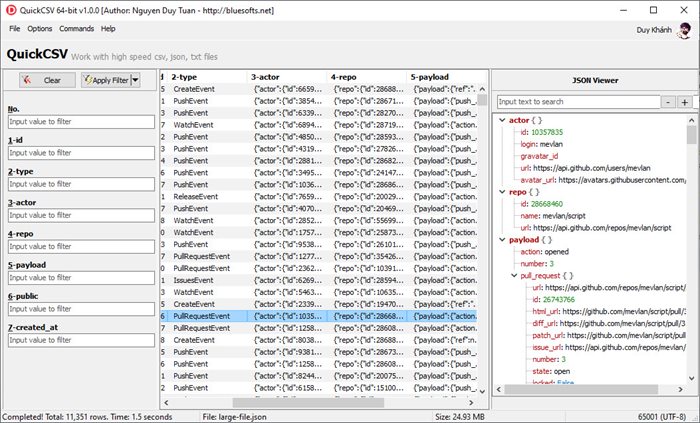Collapse the repo node in JSON tree
This screenshot has width=700, height=423.
pyautogui.click(x=502, y=192)
